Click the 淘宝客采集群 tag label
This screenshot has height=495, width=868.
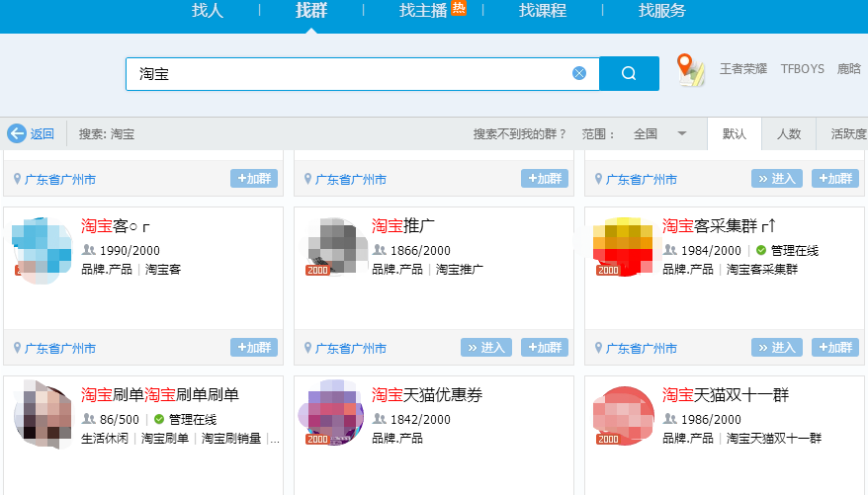[761, 270]
